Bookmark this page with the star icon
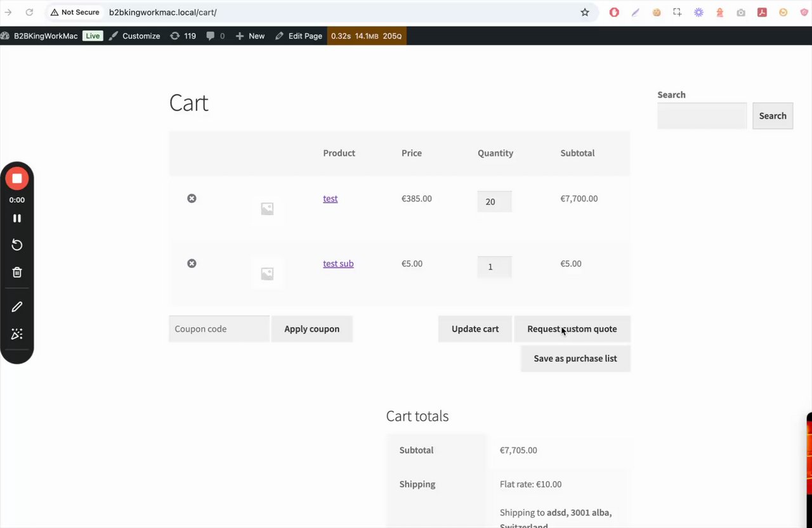Image resolution: width=812 pixels, height=528 pixels. (585, 12)
